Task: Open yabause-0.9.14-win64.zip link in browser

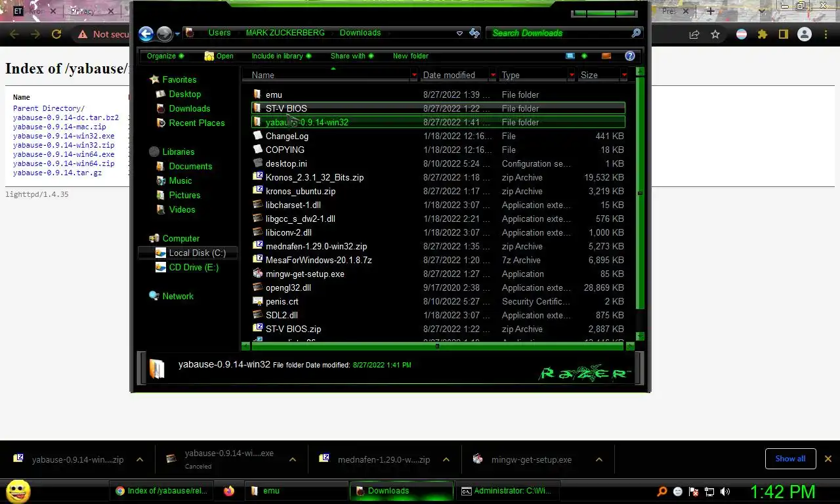Action: [x=64, y=163]
